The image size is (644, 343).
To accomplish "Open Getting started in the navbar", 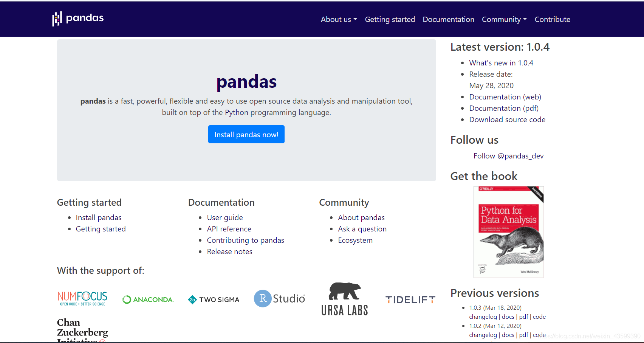I will tap(390, 19).
